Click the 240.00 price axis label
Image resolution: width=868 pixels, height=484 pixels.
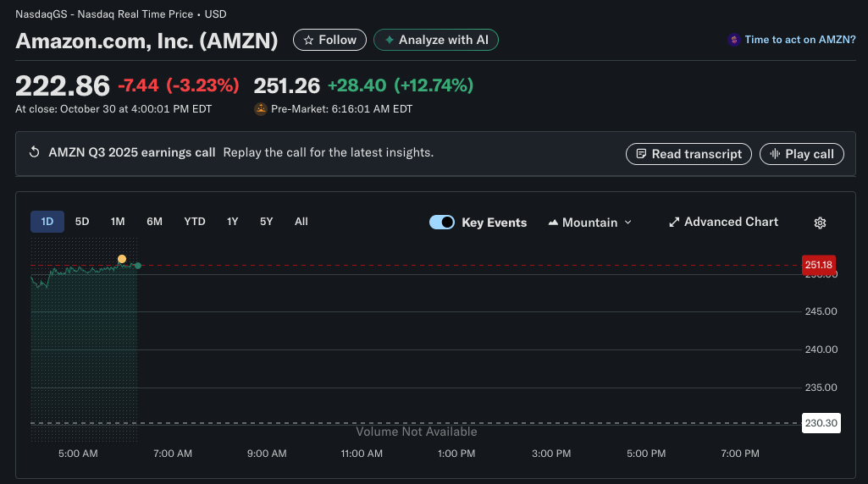click(821, 349)
